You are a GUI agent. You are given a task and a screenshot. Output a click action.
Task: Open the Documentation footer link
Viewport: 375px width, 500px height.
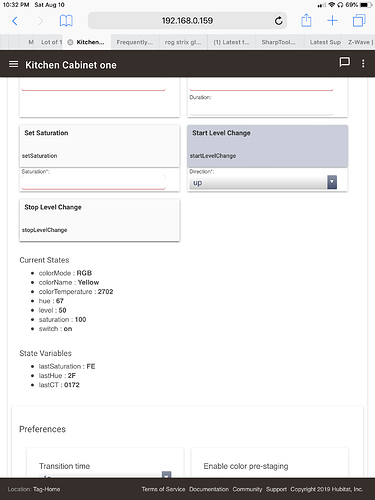click(209, 489)
